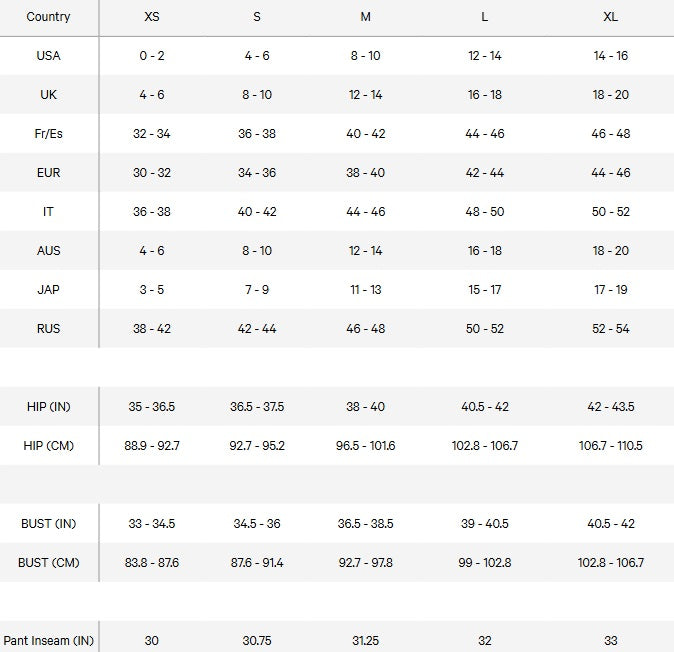
Task: Select the XS size column header
Action: [x=152, y=17]
